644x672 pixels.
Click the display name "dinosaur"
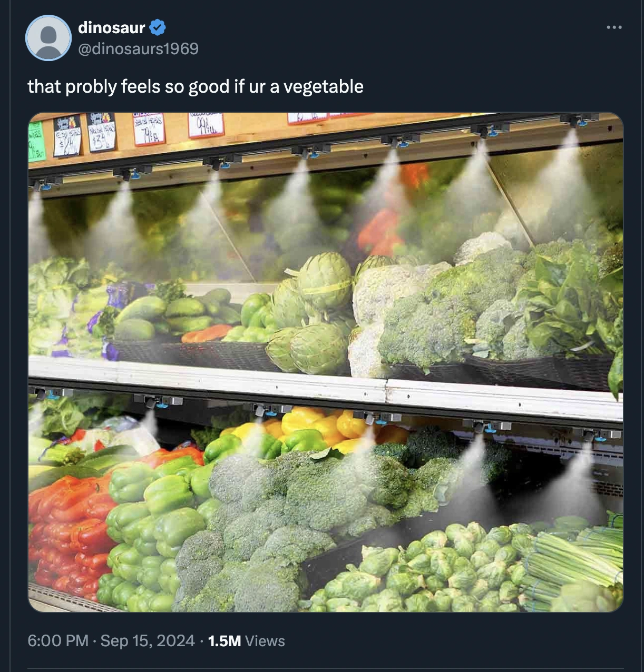(x=111, y=27)
